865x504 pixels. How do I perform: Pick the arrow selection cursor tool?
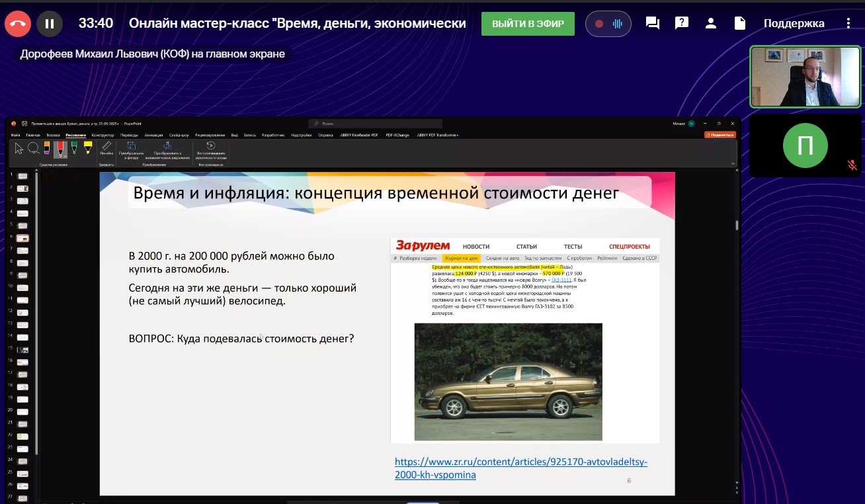[19, 147]
